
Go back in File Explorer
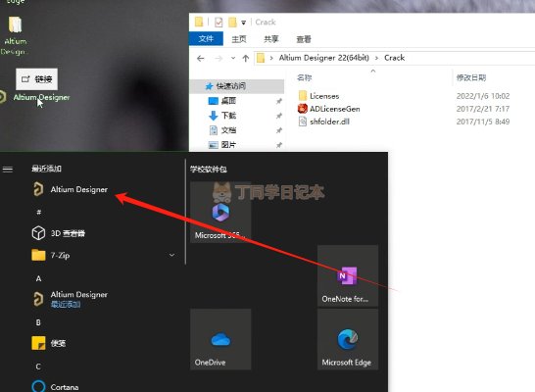point(201,59)
